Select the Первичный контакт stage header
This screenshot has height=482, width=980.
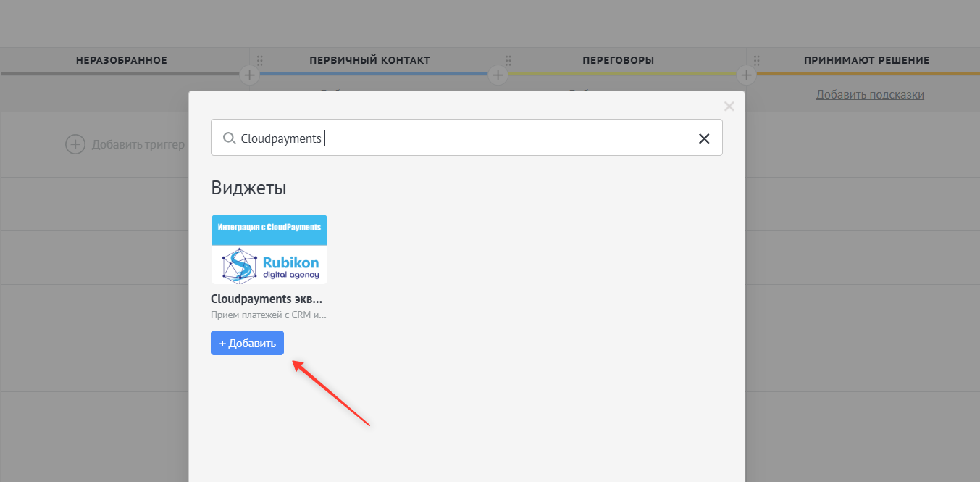(x=369, y=60)
